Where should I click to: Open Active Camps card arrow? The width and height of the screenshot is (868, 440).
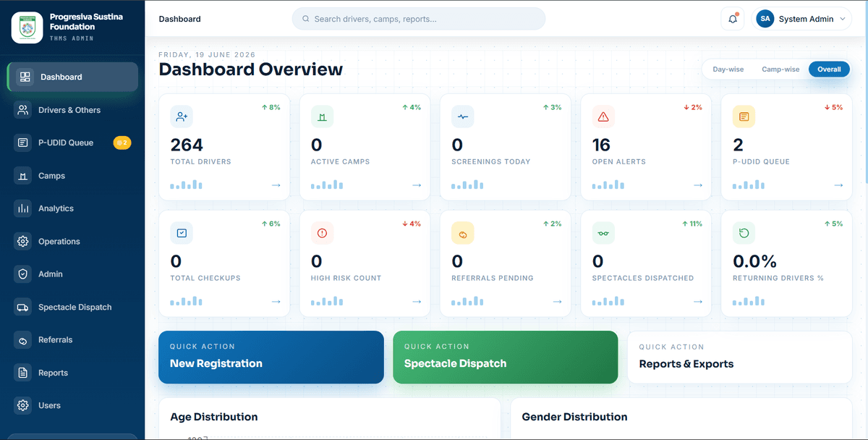(x=417, y=185)
